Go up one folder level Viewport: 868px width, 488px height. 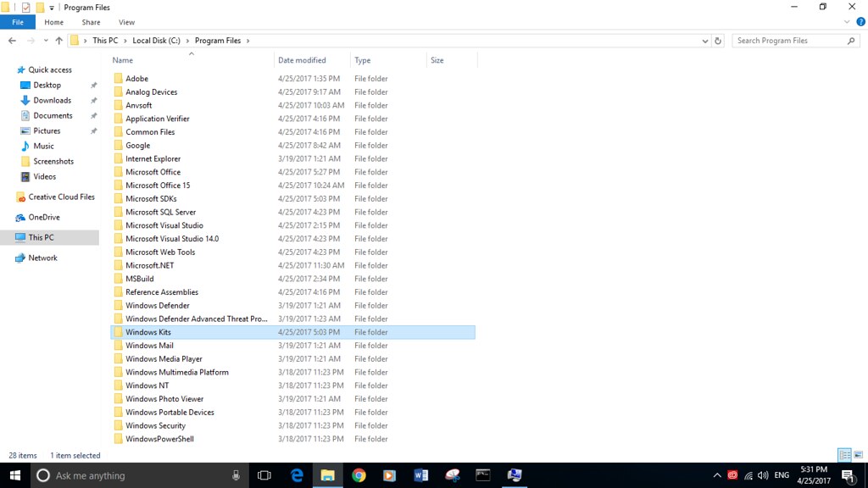click(x=58, y=41)
